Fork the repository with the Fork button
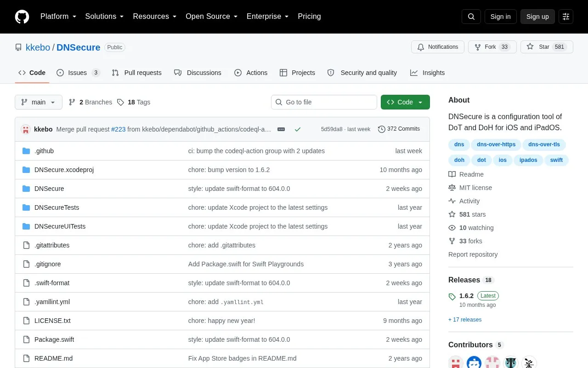 pyautogui.click(x=492, y=47)
